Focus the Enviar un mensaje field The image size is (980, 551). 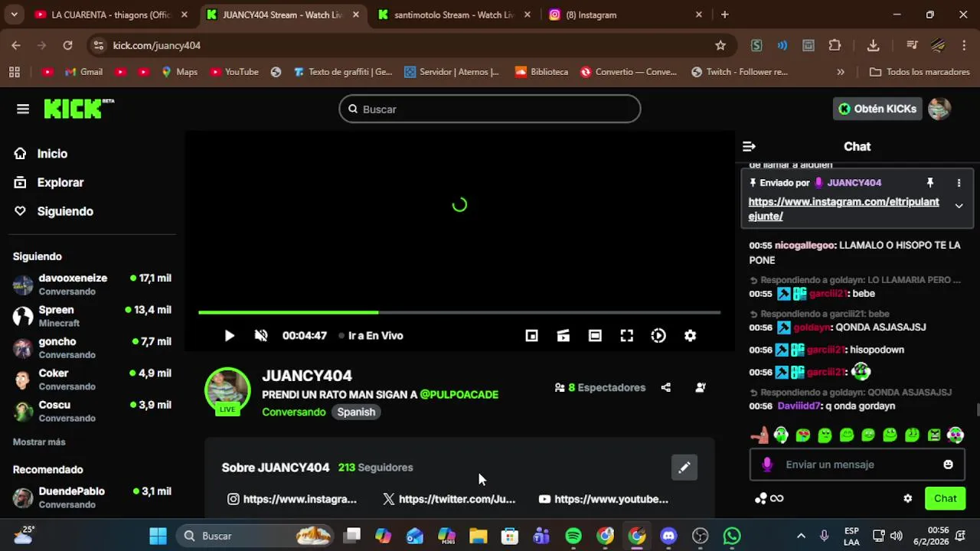857,465
